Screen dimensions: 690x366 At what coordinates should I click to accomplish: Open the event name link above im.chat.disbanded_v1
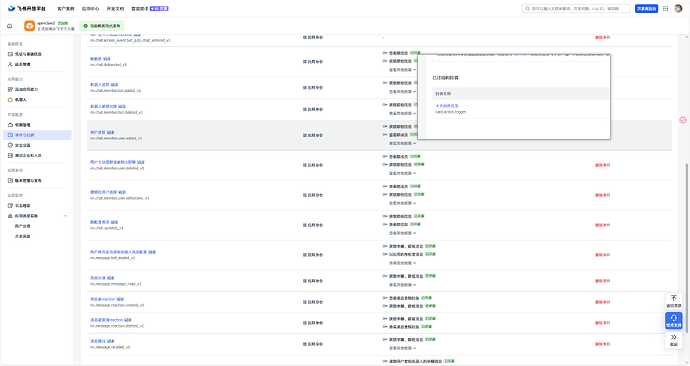pos(96,59)
